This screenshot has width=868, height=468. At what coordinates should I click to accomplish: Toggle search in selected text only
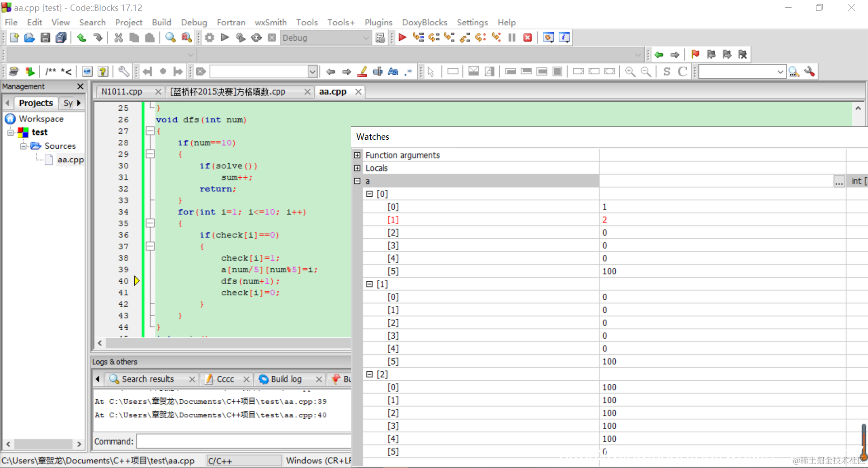377,71
